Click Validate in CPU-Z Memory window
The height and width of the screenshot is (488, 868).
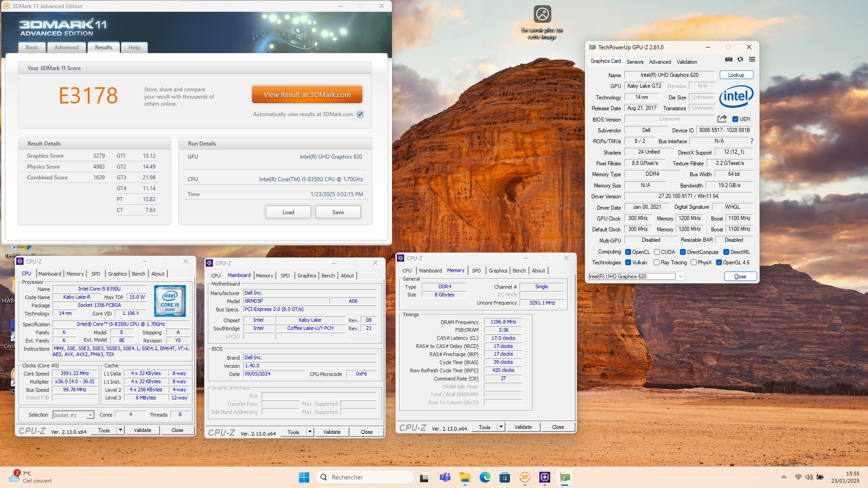click(523, 427)
